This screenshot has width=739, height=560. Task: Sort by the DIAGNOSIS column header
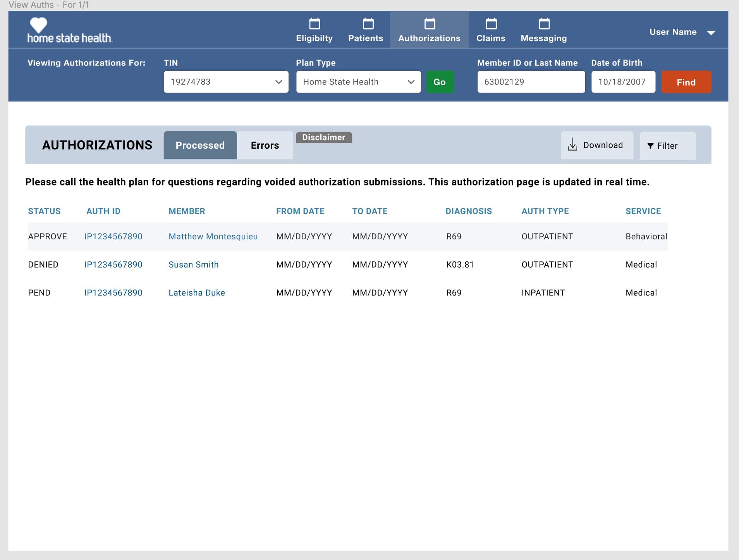(x=469, y=211)
